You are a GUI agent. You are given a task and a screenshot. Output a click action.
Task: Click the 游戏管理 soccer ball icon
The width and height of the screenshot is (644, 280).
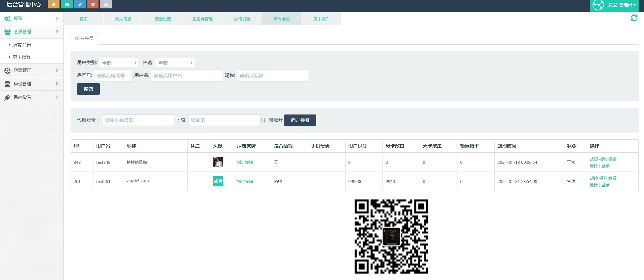[7, 71]
